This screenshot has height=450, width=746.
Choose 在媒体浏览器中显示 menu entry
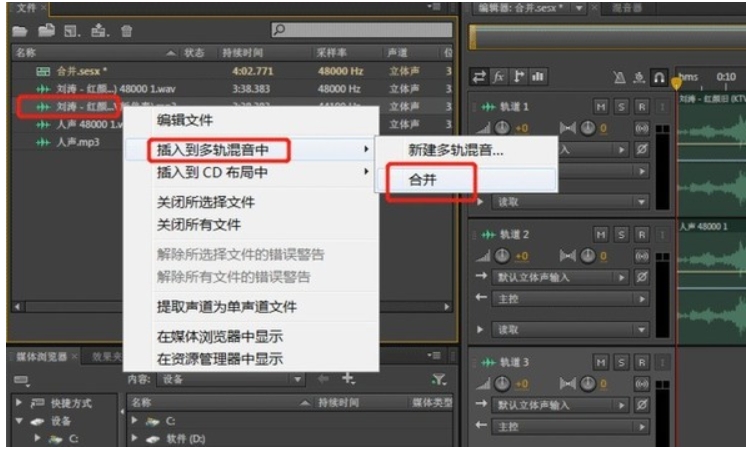[220, 336]
